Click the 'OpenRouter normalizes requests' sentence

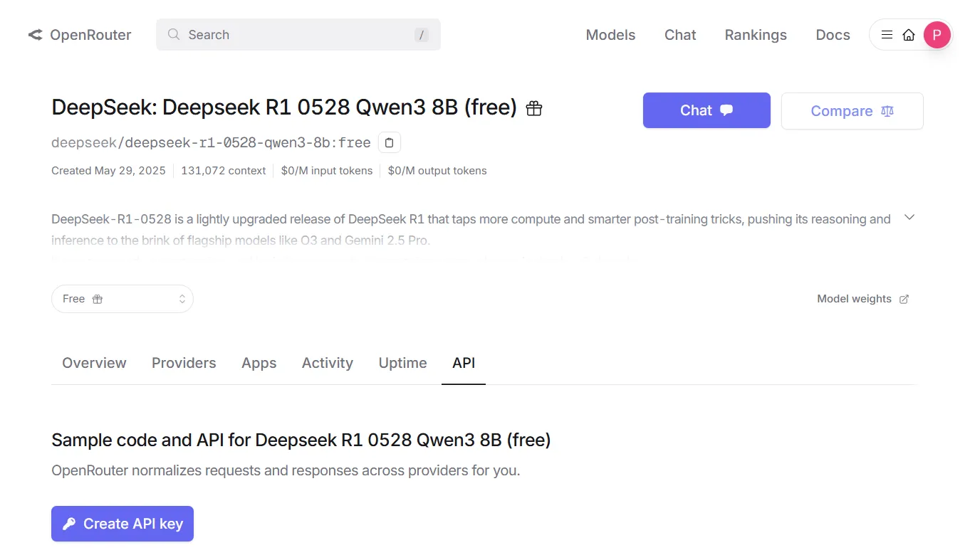tap(286, 470)
